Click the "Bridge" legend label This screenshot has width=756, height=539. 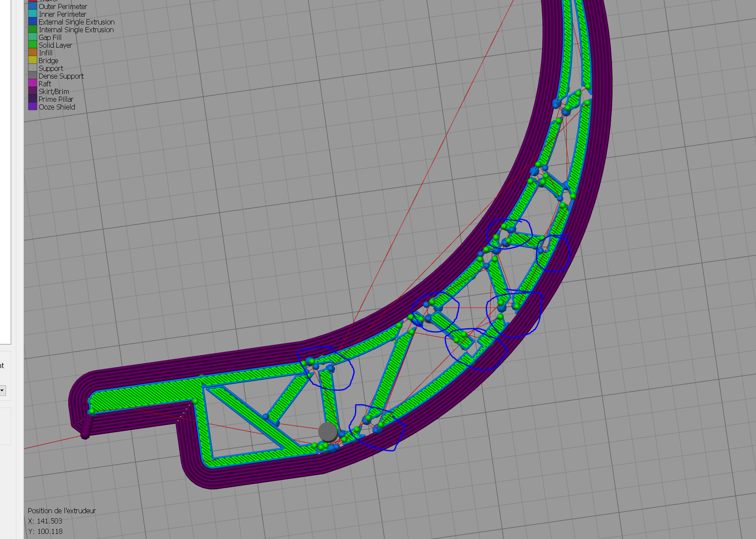click(x=48, y=61)
